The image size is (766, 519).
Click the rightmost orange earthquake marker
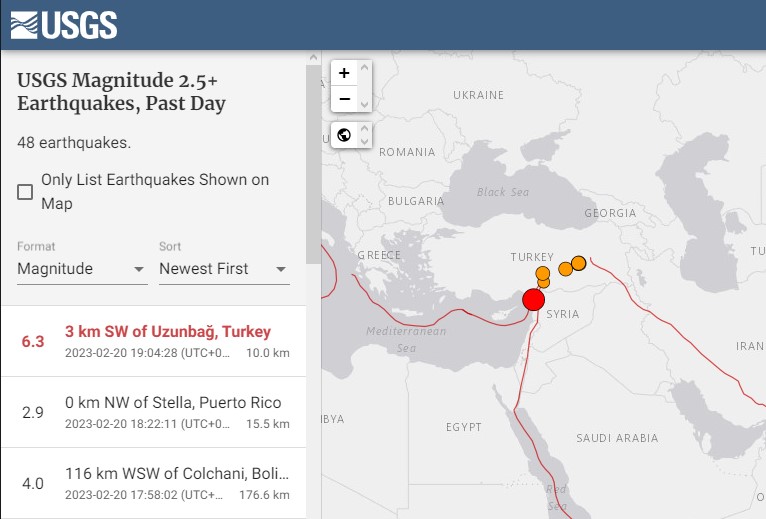click(578, 263)
